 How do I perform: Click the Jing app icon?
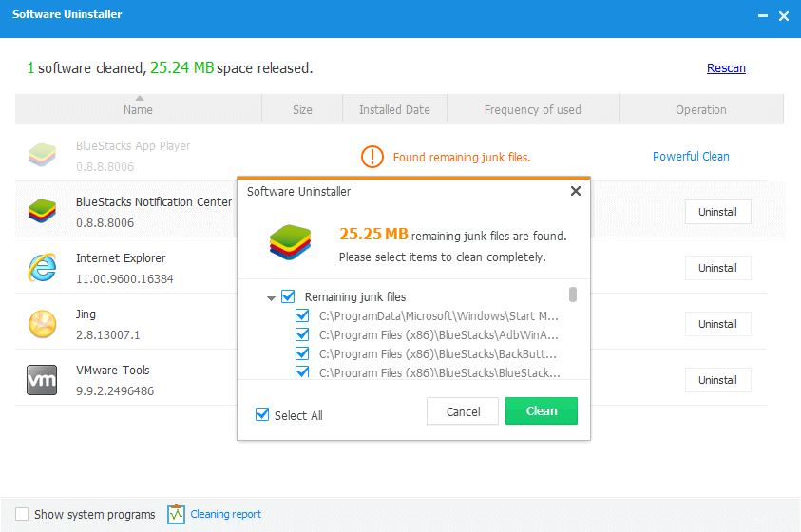[42, 324]
